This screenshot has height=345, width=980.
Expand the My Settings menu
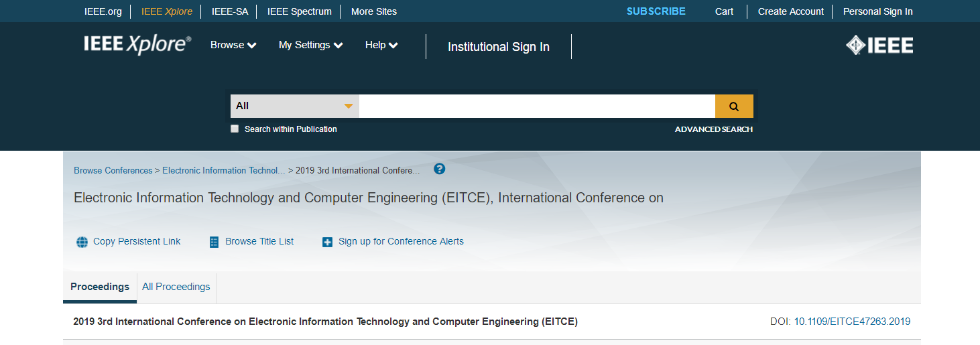pyautogui.click(x=311, y=45)
